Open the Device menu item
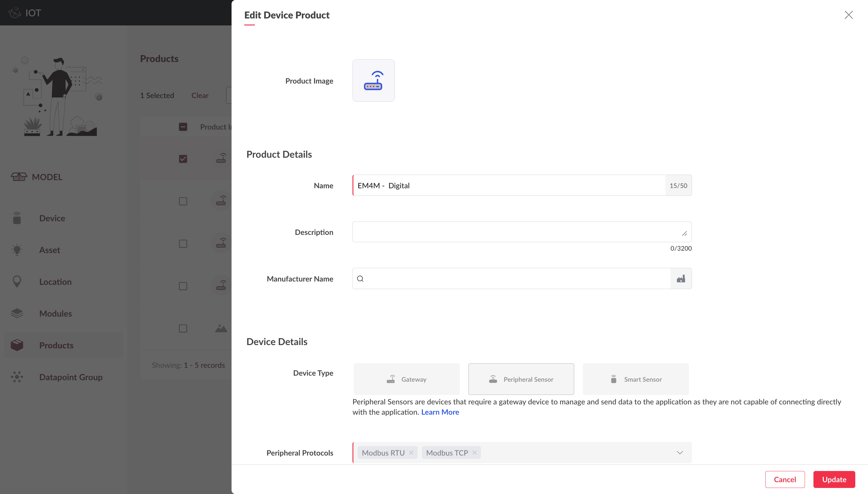Image resolution: width=868 pixels, height=494 pixels. [x=52, y=218]
